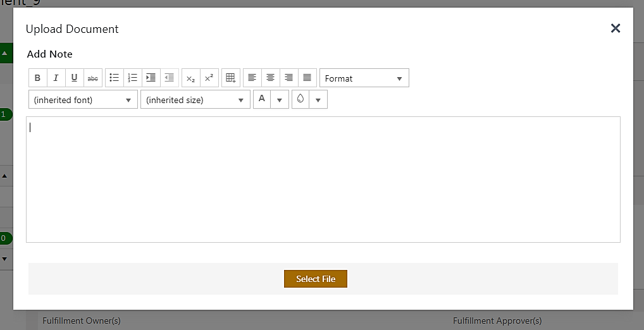Align note text to the right

[289, 78]
